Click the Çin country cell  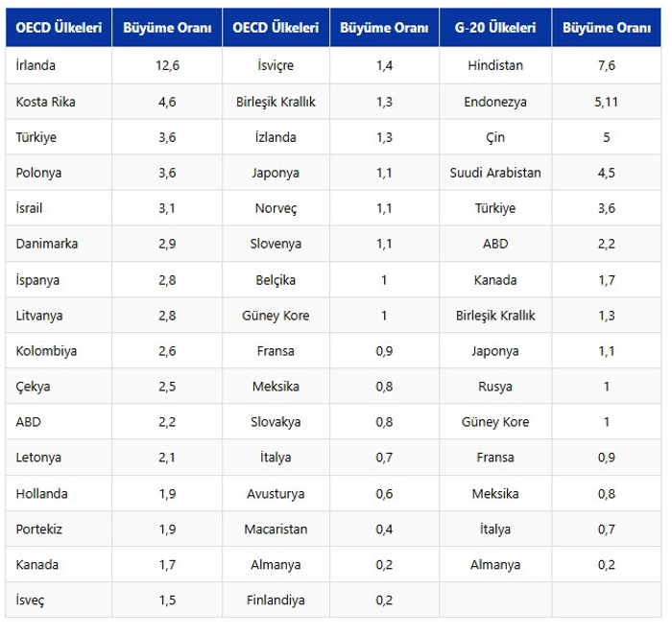(x=495, y=137)
